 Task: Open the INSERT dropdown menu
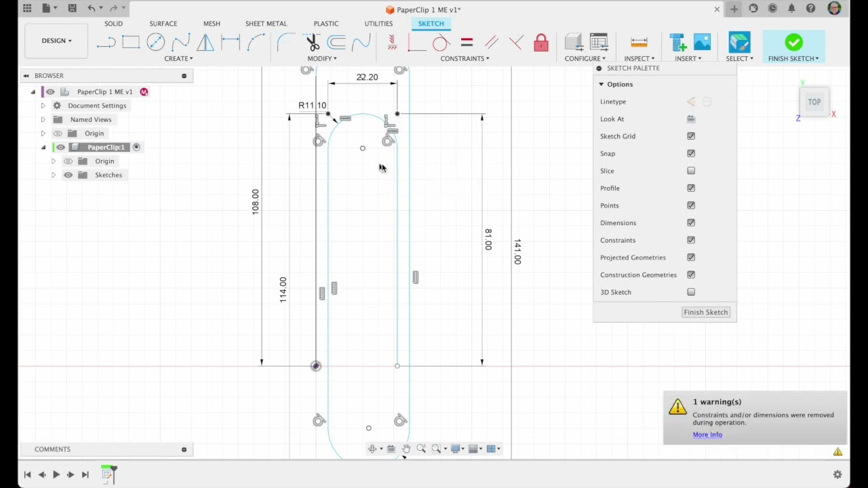[x=688, y=58]
